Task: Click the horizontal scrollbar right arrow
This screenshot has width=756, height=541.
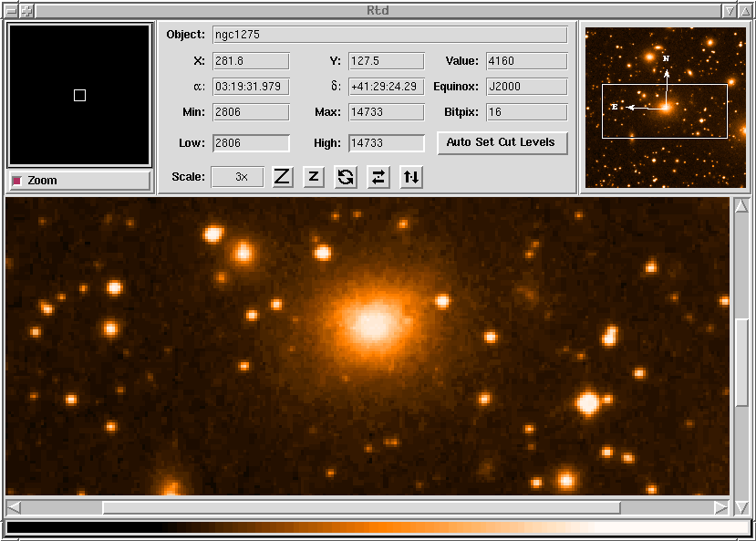Action: click(x=721, y=507)
